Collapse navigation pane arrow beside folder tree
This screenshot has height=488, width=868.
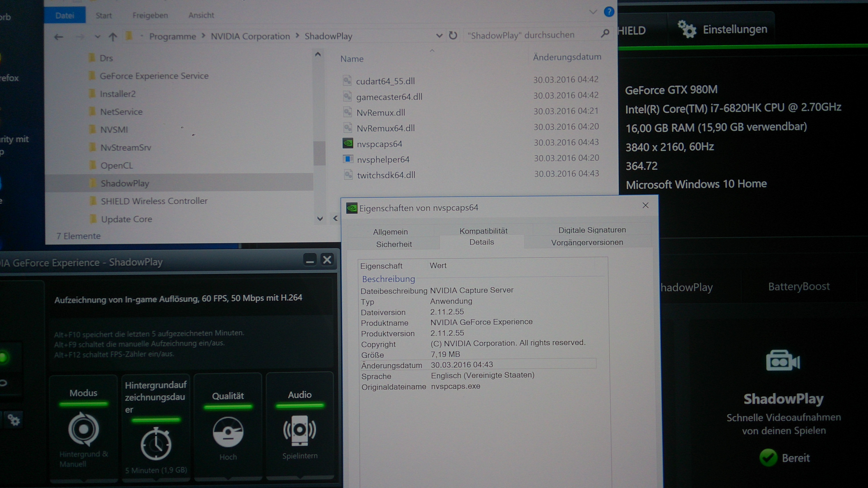pos(335,218)
